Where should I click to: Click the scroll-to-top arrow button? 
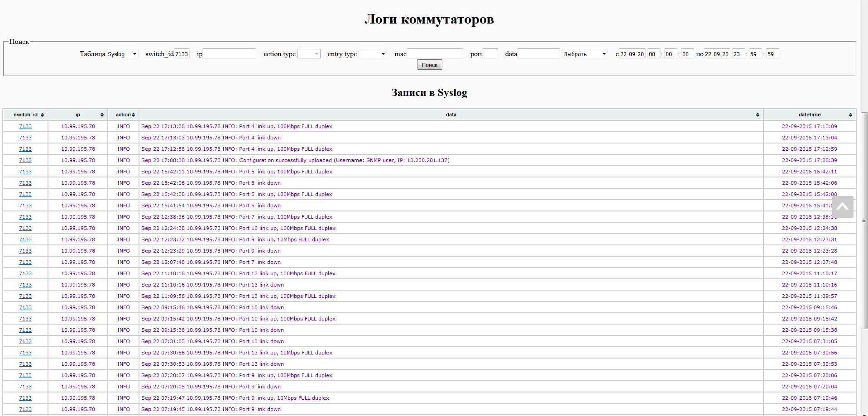point(842,207)
